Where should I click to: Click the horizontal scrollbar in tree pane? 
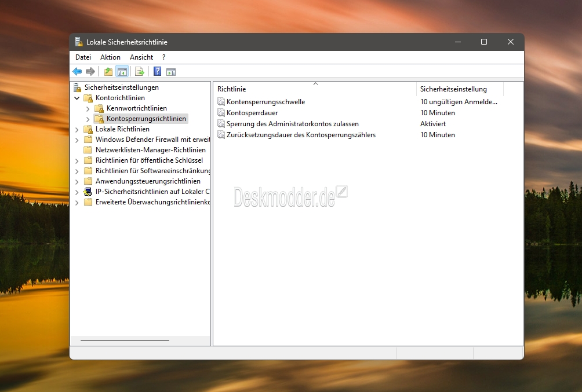coord(125,340)
